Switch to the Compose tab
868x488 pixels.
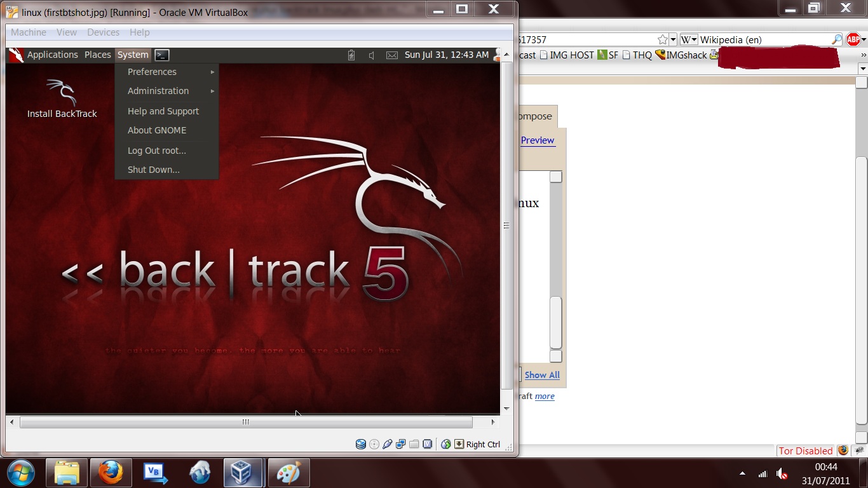[534, 116]
